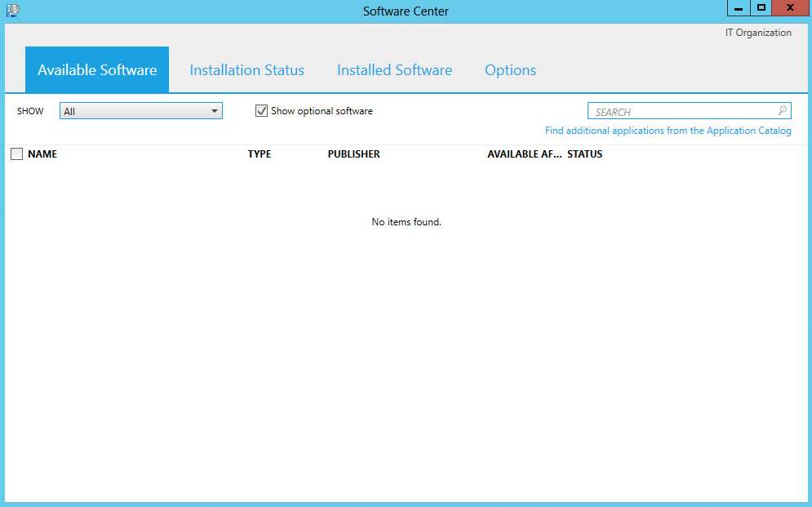Switch to the Available Software tab
This screenshot has height=507, width=812.
tap(97, 70)
